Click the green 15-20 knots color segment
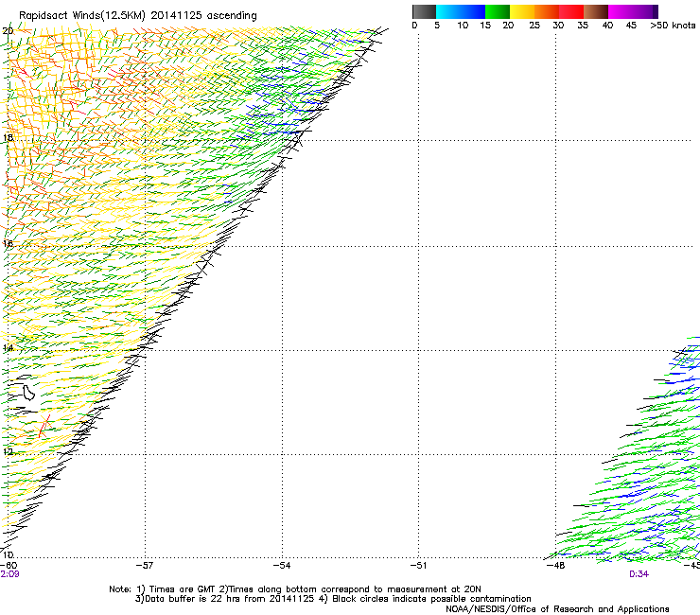Screen dimensions: 700x615 498,11
